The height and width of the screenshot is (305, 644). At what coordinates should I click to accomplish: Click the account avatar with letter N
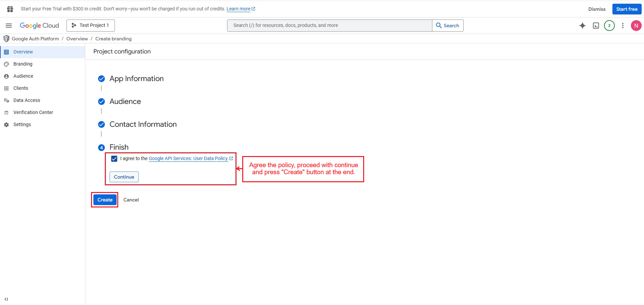[x=636, y=26]
